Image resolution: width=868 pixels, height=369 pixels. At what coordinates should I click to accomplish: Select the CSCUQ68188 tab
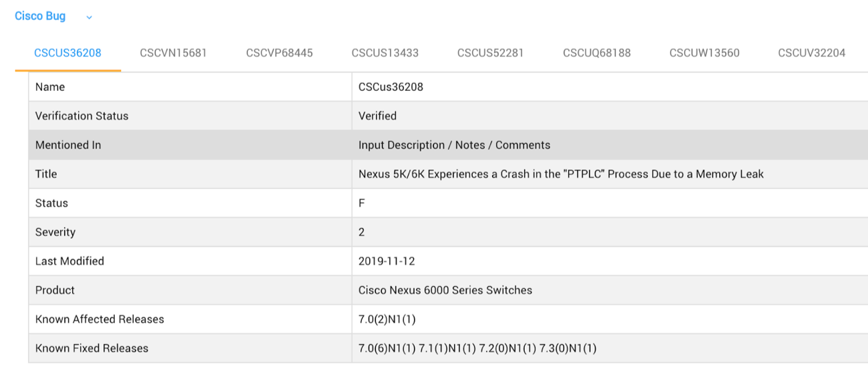(x=596, y=53)
